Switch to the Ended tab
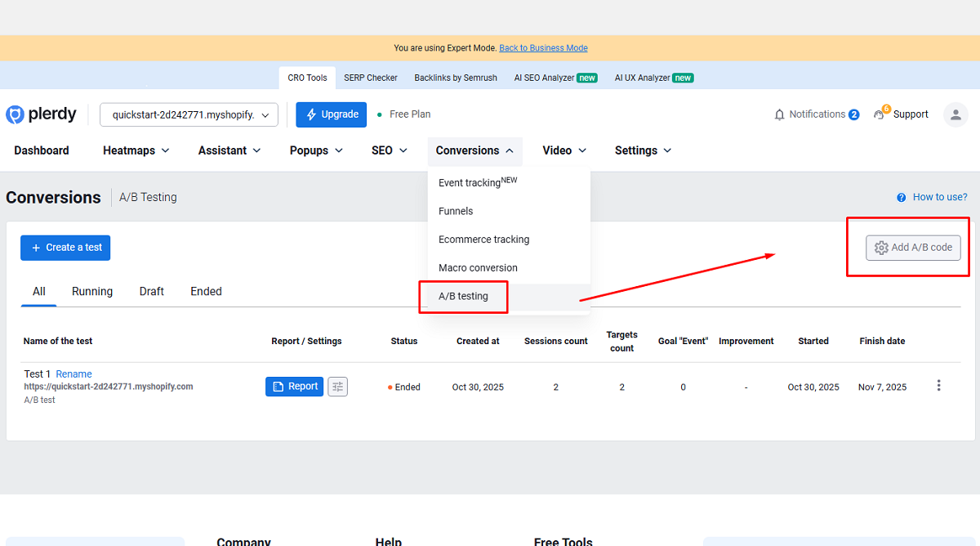This screenshot has width=980, height=546. (206, 292)
